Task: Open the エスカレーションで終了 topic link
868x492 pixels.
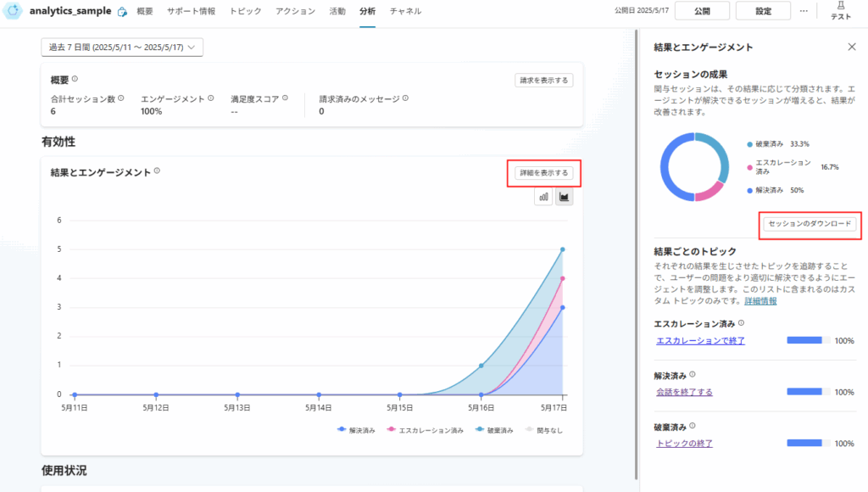Action: pos(700,341)
